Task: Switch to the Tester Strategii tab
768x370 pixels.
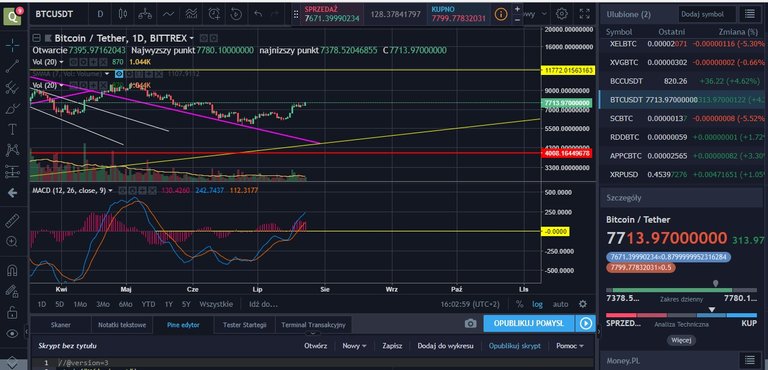Action: click(x=244, y=324)
